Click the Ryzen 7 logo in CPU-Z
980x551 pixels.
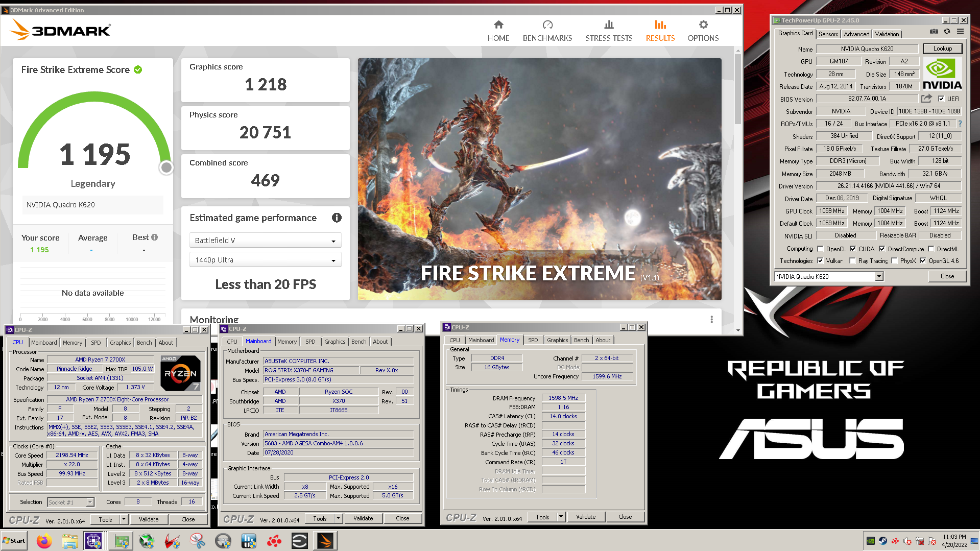pos(180,373)
